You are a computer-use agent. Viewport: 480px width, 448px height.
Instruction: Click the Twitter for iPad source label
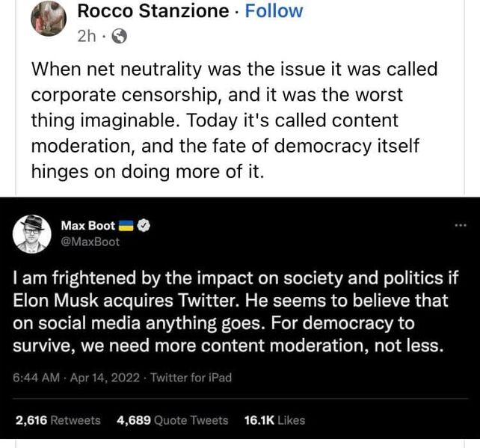click(x=191, y=378)
